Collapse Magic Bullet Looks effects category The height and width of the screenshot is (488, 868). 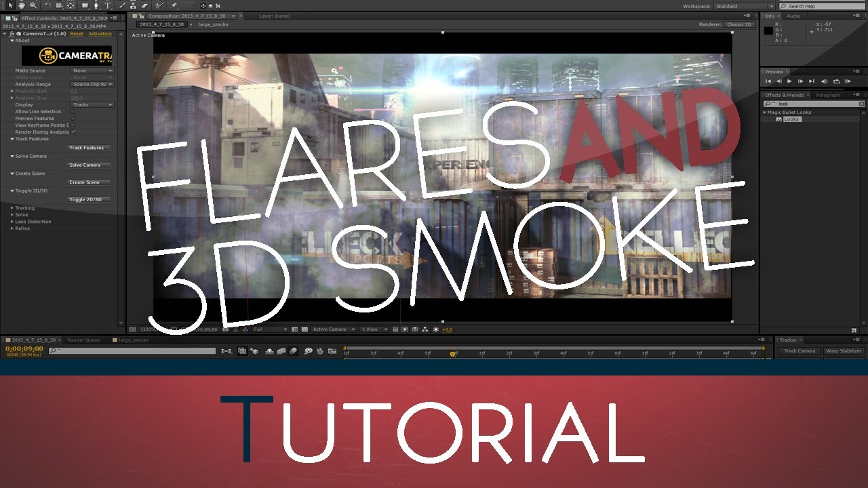click(765, 112)
